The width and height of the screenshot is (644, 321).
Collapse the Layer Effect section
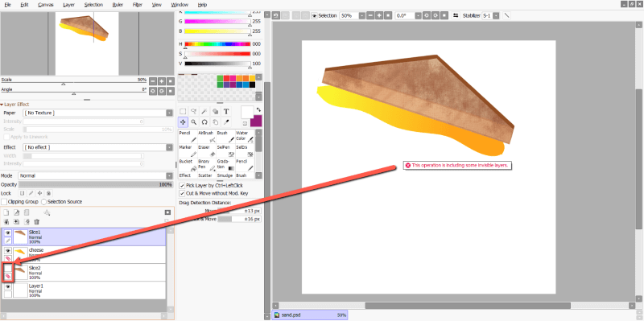click(x=2, y=105)
